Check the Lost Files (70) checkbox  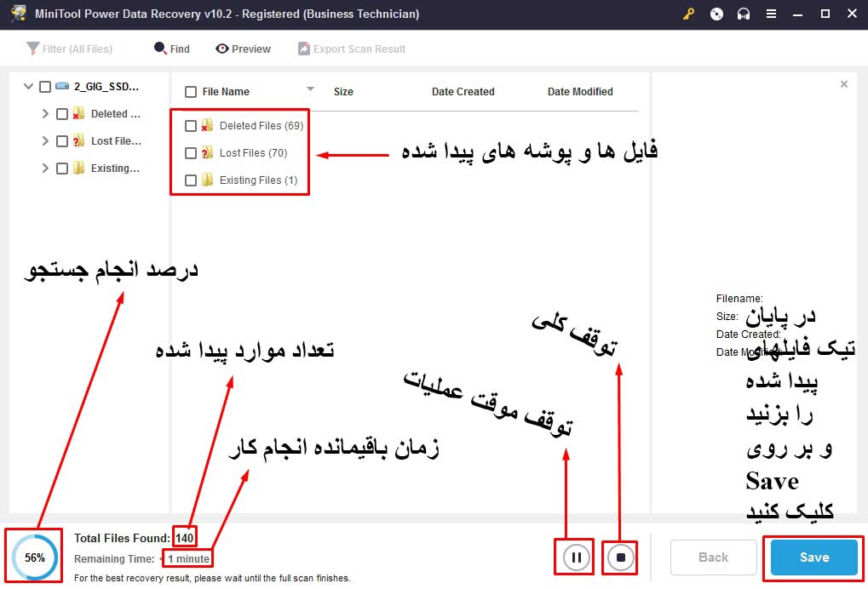click(191, 153)
